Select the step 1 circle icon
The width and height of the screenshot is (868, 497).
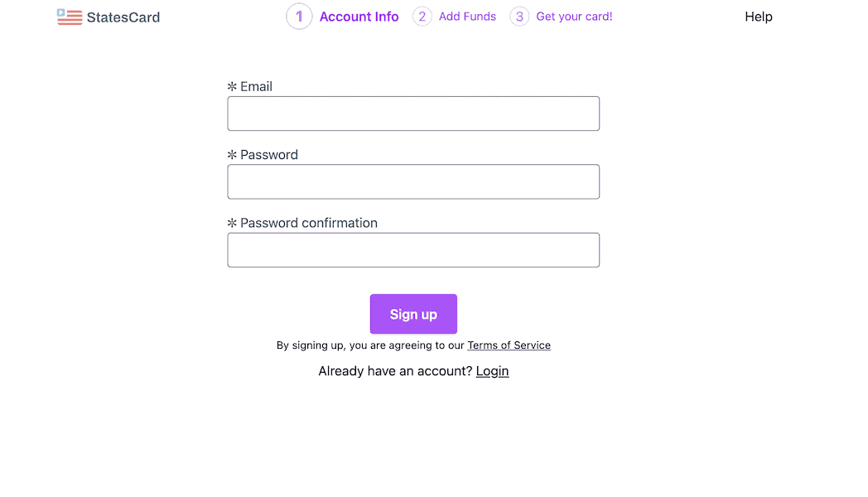299,17
